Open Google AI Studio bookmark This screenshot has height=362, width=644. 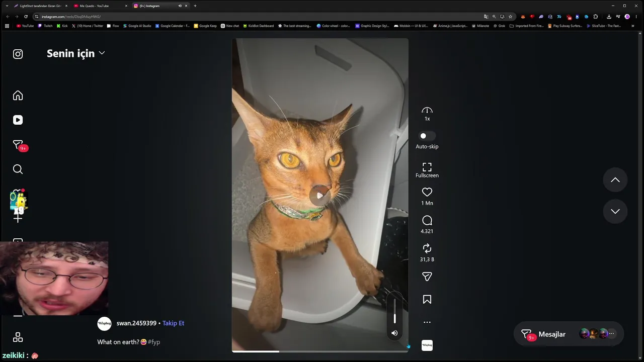tap(137, 26)
